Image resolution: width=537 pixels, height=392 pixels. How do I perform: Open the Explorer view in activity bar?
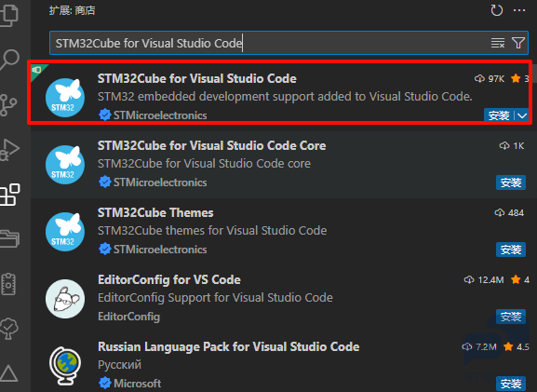(x=8, y=14)
